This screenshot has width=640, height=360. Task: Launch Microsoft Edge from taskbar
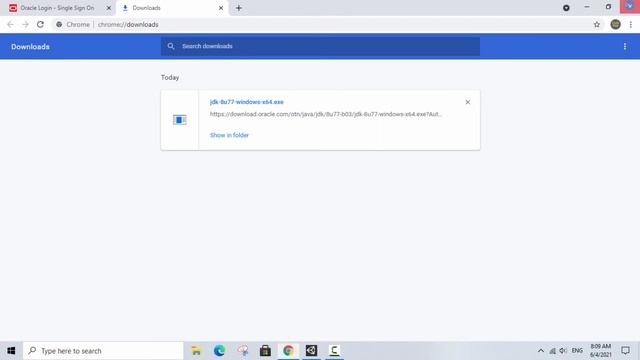click(x=219, y=351)
